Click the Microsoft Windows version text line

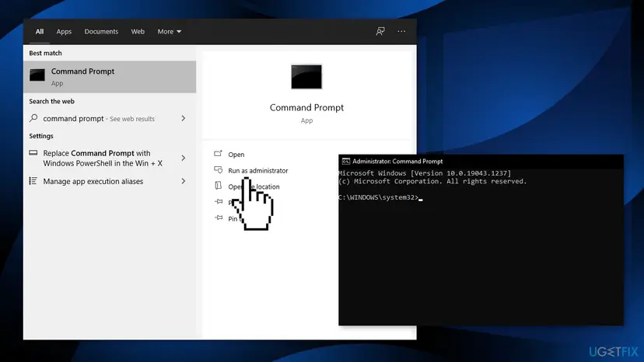click(425, 173)
